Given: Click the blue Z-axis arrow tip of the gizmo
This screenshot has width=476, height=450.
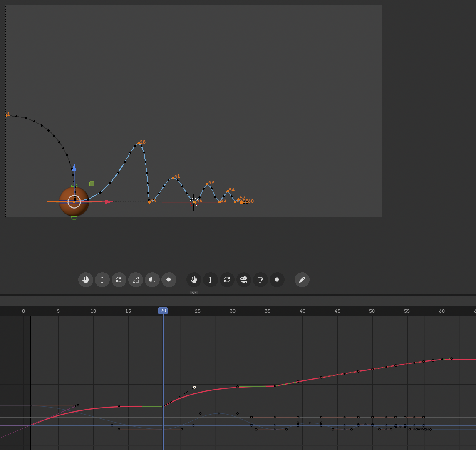Looking at the screenshot, I should (74, 167).
